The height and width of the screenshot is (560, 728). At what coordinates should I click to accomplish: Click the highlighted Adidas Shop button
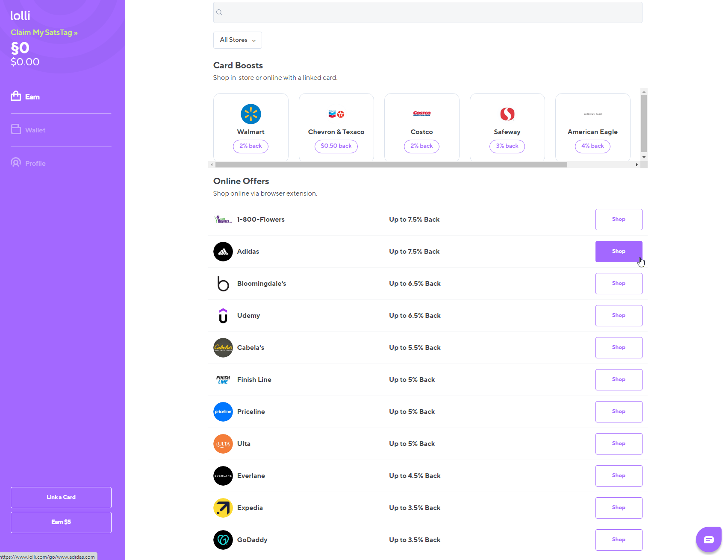click(619, 252)
